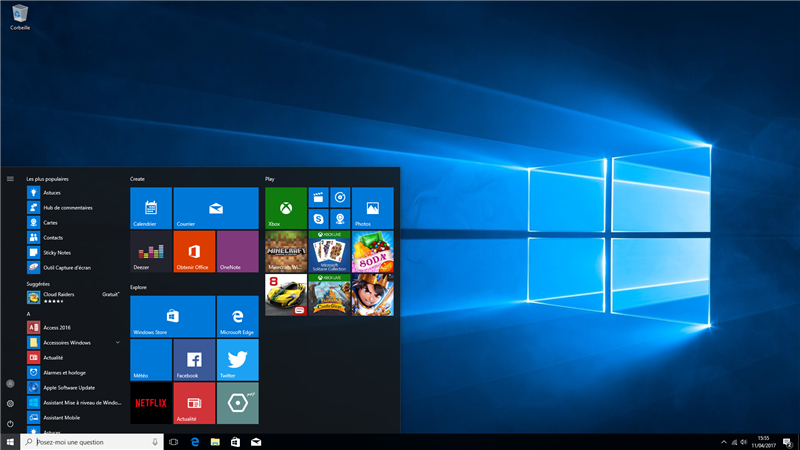
Task: Open the Contacts app entry
Action: pos(74,237)
